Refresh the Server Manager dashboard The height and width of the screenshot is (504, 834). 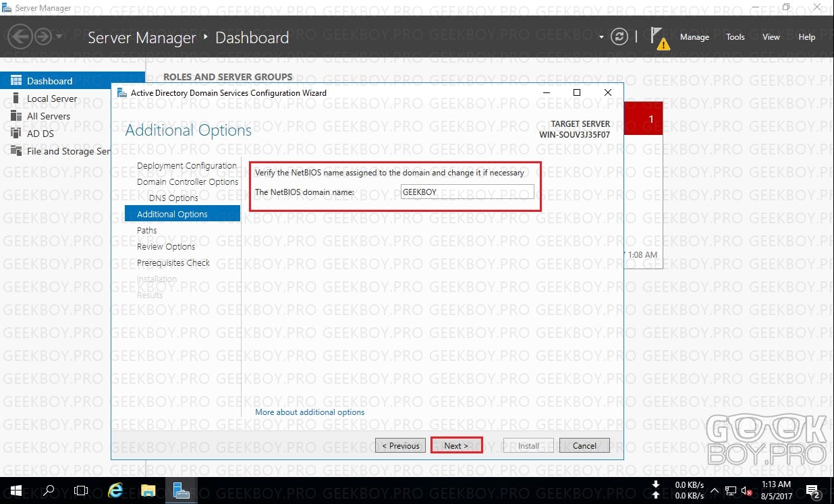619,37
